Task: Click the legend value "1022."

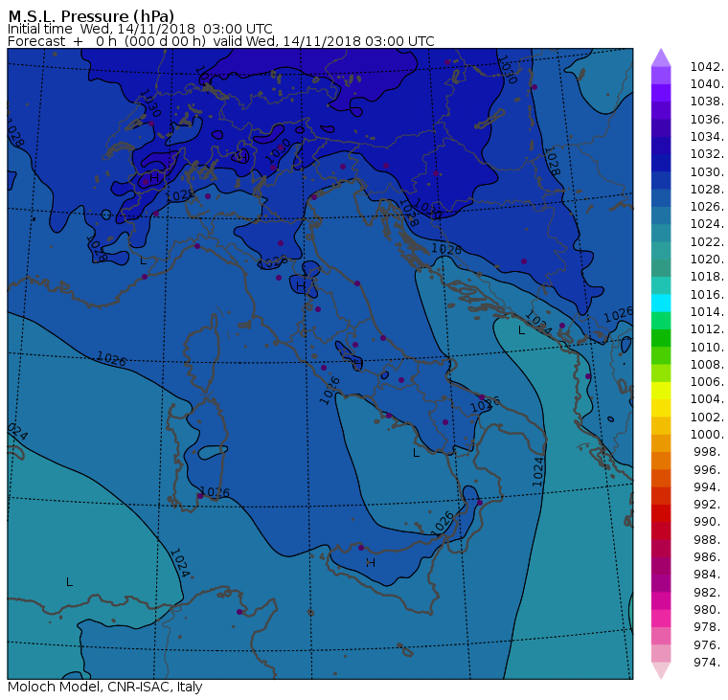Action: (x=707, y=242)
